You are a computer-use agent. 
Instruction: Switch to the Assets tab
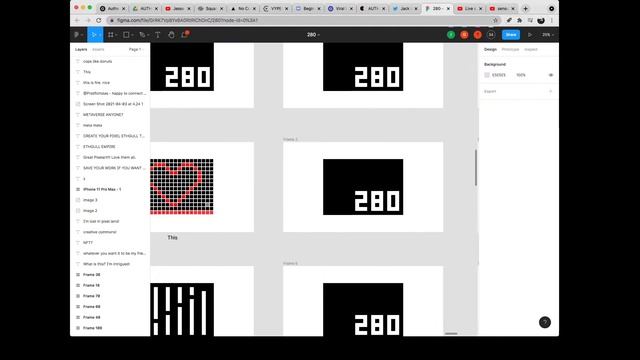(98, 49)
